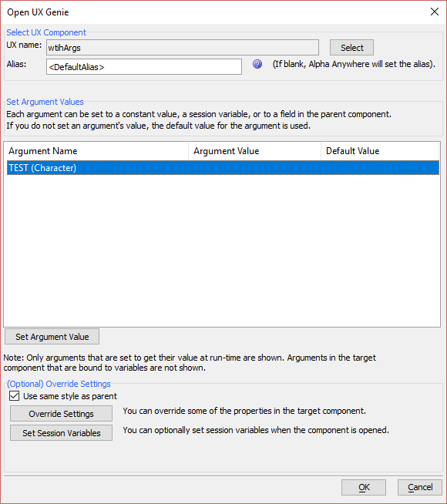447x504 pixels.
Task: Click into the Alias input field
Action: pyautogui.click(x=144, y=66)
